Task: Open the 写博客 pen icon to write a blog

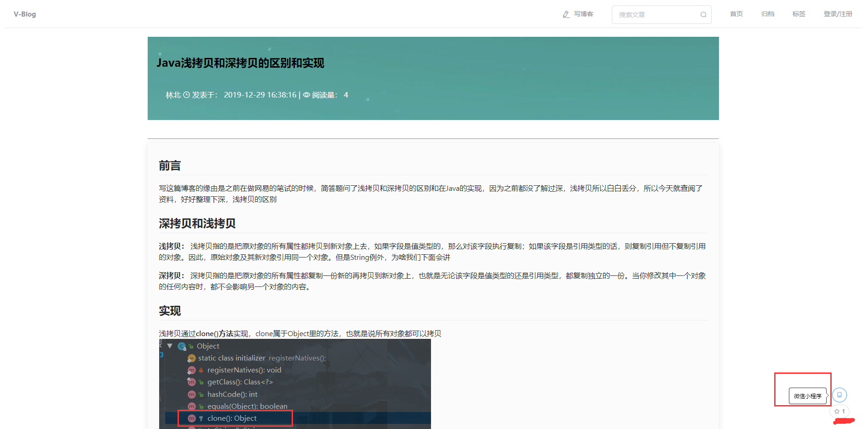Action: [566, 14]
